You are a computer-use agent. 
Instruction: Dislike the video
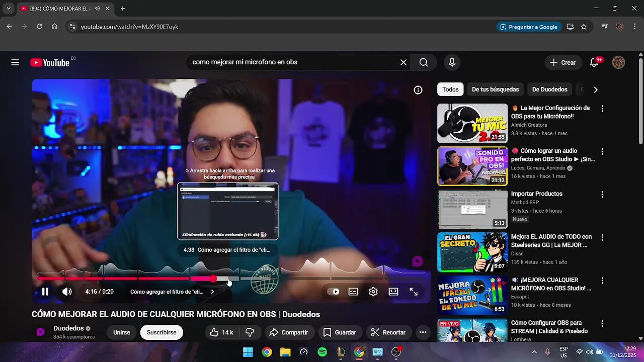[250, 332]
